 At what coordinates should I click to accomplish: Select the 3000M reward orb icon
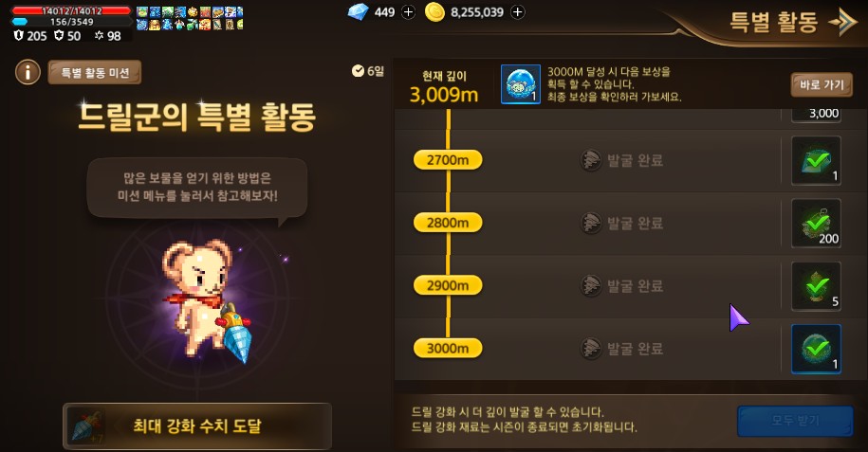pyautogui.click(x=521, y=84)
